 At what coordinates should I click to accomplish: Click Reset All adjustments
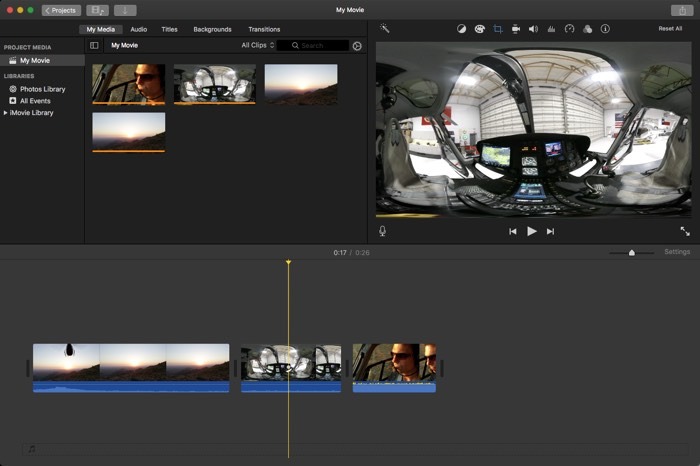670,29
